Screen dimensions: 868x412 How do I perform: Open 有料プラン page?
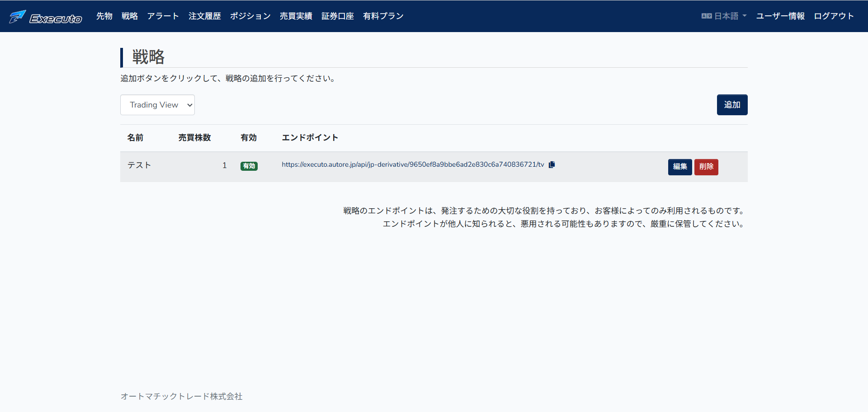click(x=383, y=16)
